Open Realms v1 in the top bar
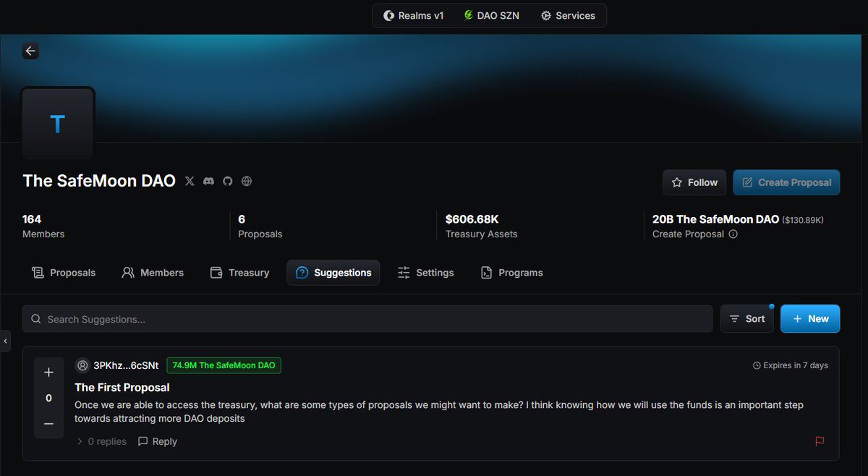This screenshot has width=868, height=476. point(414,15)
